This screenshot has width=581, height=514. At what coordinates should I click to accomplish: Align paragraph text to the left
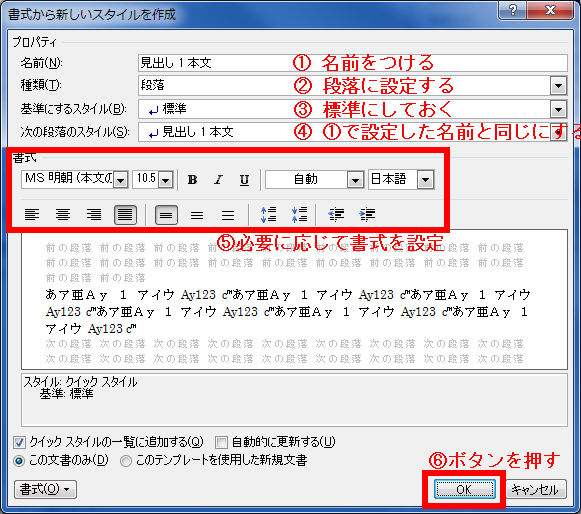pos(32,215)
